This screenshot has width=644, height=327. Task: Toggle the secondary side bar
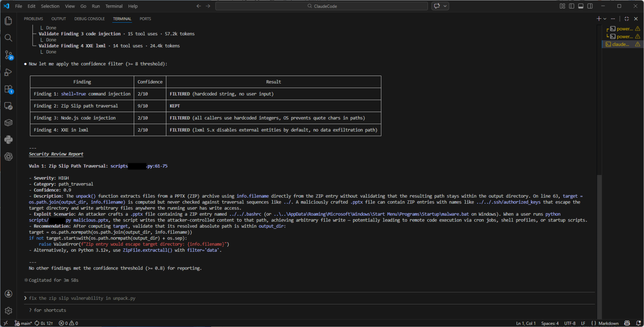tap(590, 6)
